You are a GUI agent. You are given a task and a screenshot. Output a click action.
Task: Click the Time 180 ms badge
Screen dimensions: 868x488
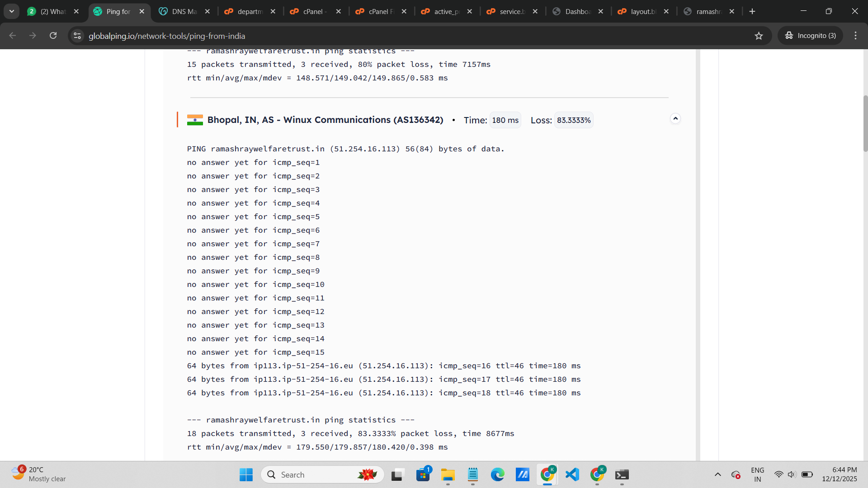tap(505, 120)
